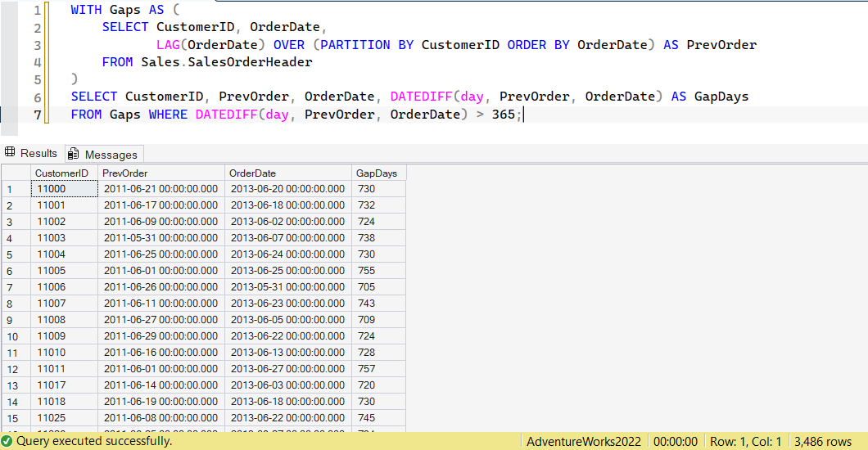Click cell with CustomerID 11001
The image size is (868, 450).
tap(64, 205)
